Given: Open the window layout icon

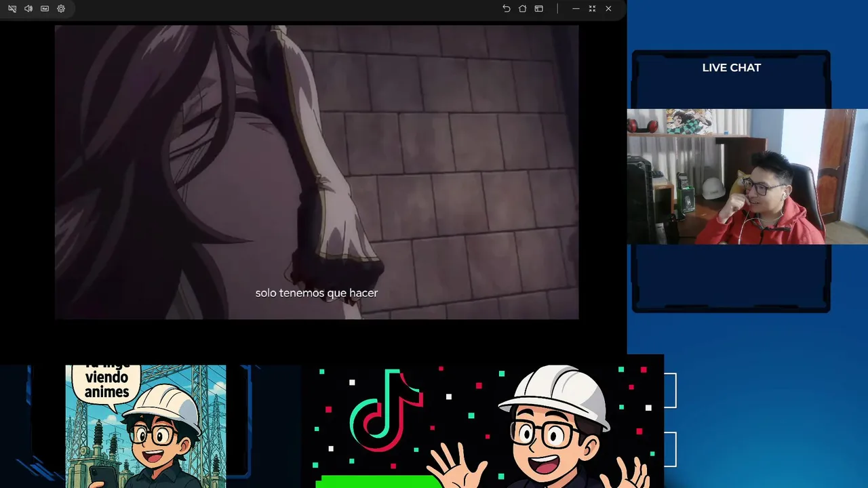Looking at the screenshot, I should pyautogui.click(x=538, y=9).
